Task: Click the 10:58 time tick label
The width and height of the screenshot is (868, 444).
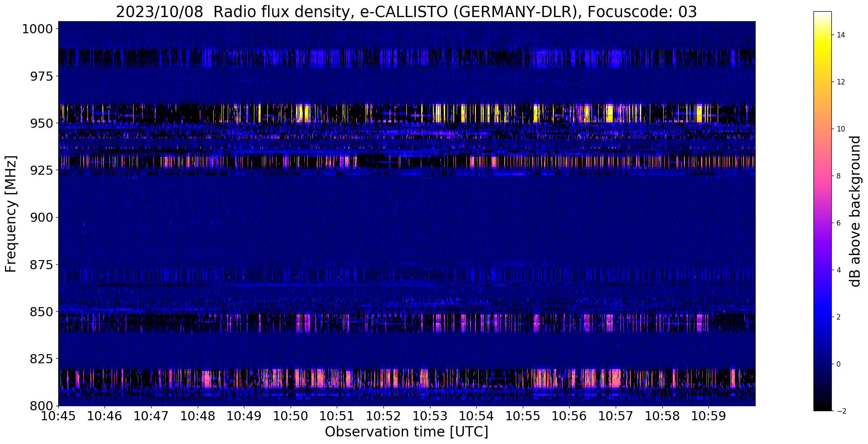Action: [662, 416]
